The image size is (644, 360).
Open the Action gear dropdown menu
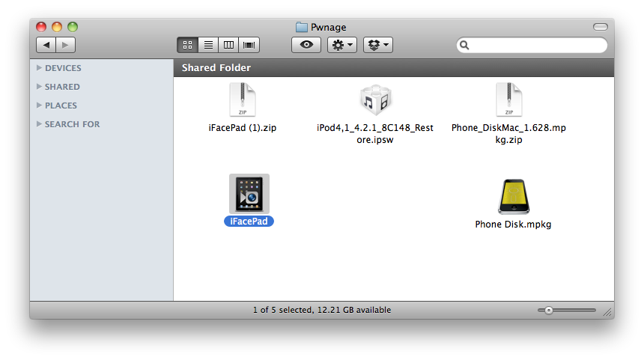coord(342,45)
